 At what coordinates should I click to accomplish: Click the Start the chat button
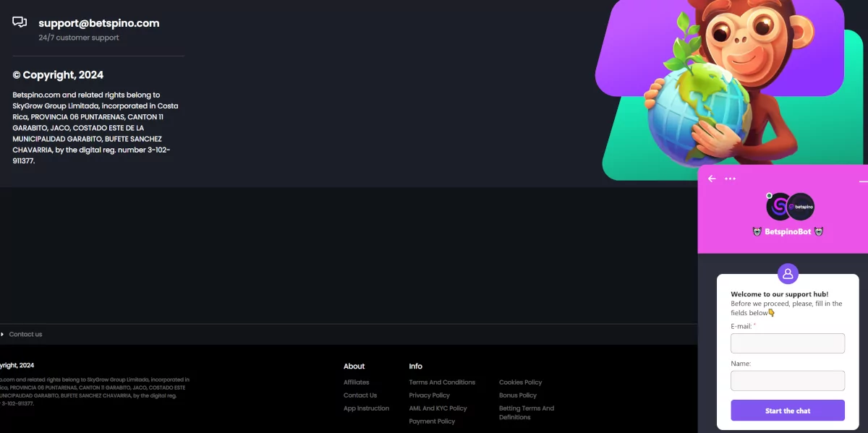(x=788, y=411)
